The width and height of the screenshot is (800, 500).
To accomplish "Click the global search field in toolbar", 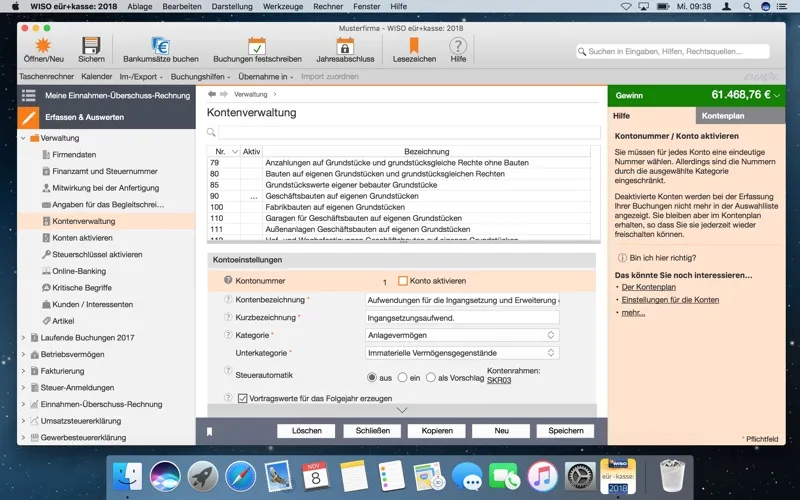I will pyautogui.click(x=672, y=51).
